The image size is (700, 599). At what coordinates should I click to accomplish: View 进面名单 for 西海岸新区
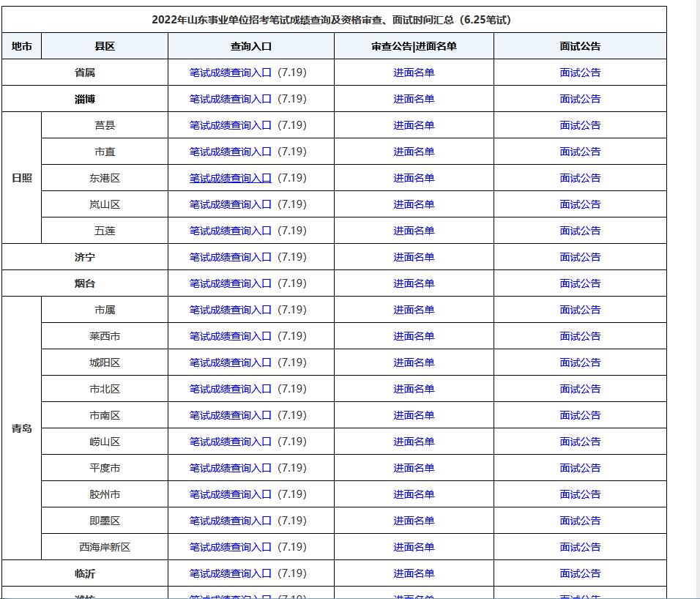(x=414, y=546)
